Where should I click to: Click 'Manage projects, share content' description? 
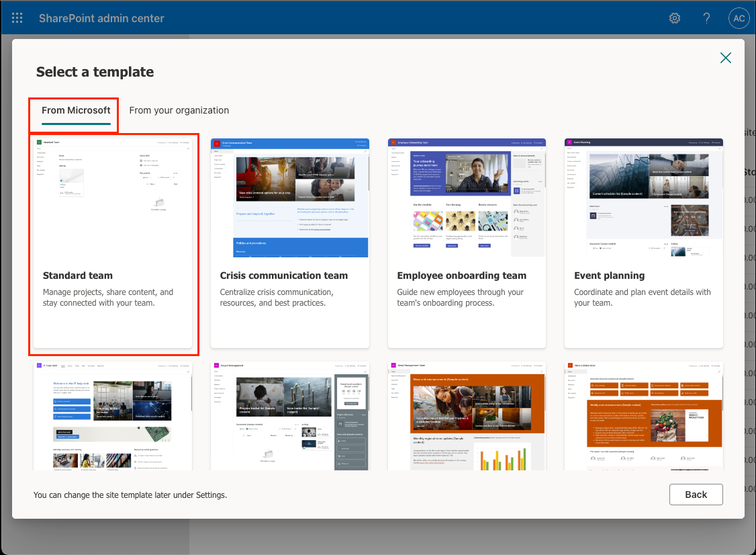click(108, 297)
